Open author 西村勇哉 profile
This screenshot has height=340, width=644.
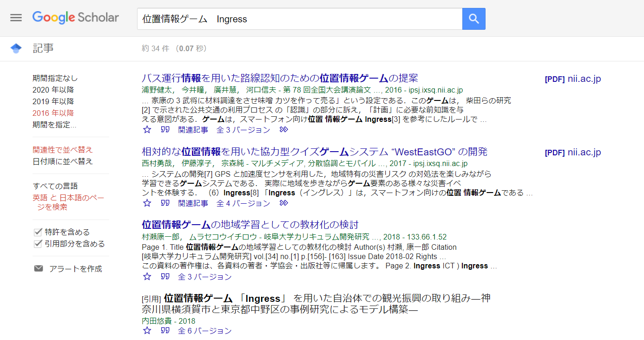pyautogui.click(x=157, y=164)
